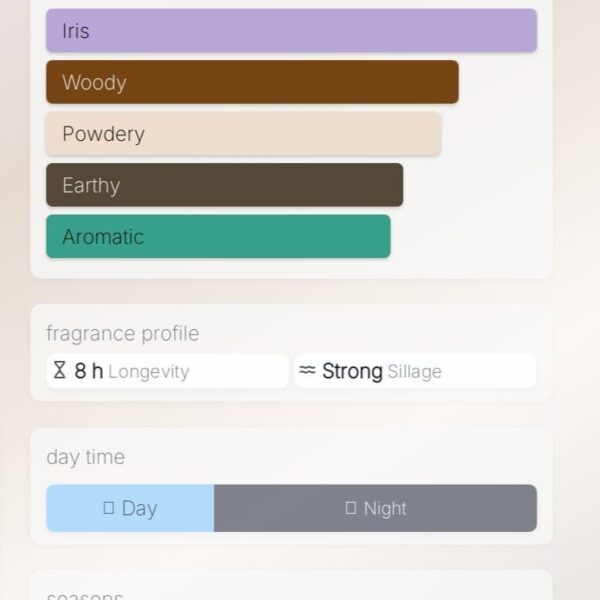Switch to the Night segment
600x600 pixels.
(375, 508)
